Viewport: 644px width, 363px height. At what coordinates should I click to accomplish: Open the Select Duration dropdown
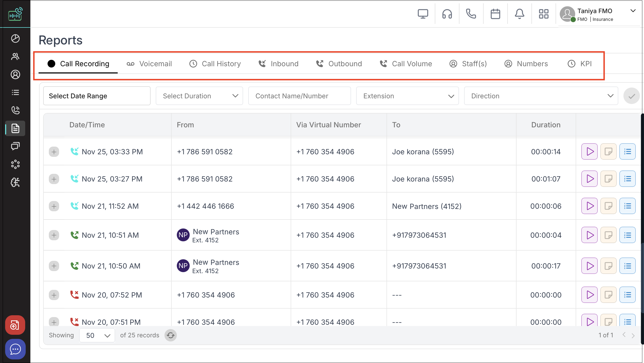point(199,96)
